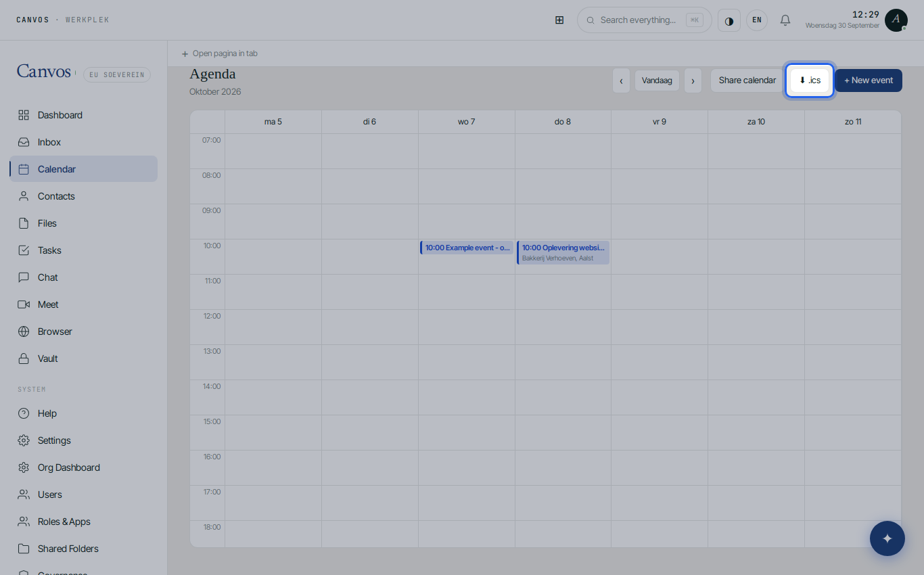924x575 pixels.
Task: Switch language with the EN button
Action: 757,20
